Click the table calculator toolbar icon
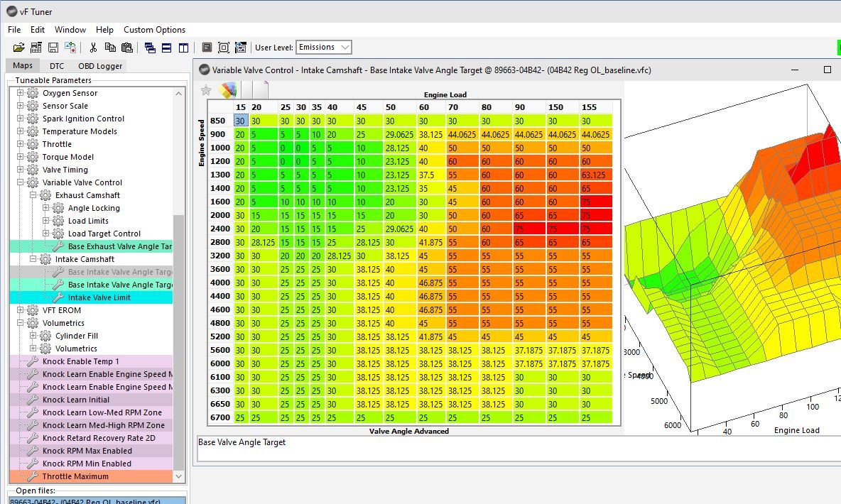The height and width of the screenshot is (504, 841). pyautogui.click(x=36, y=48)
